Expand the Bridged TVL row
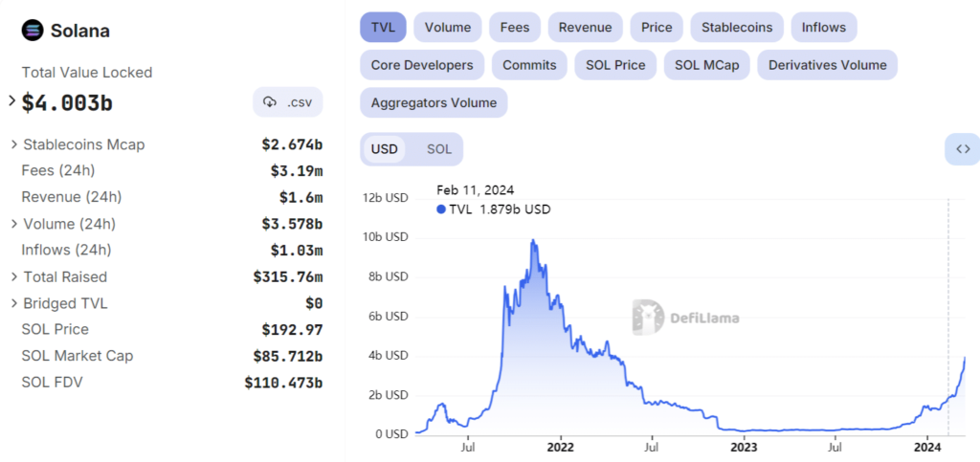This screenshot has height=462, width=980. pos(14,303)
